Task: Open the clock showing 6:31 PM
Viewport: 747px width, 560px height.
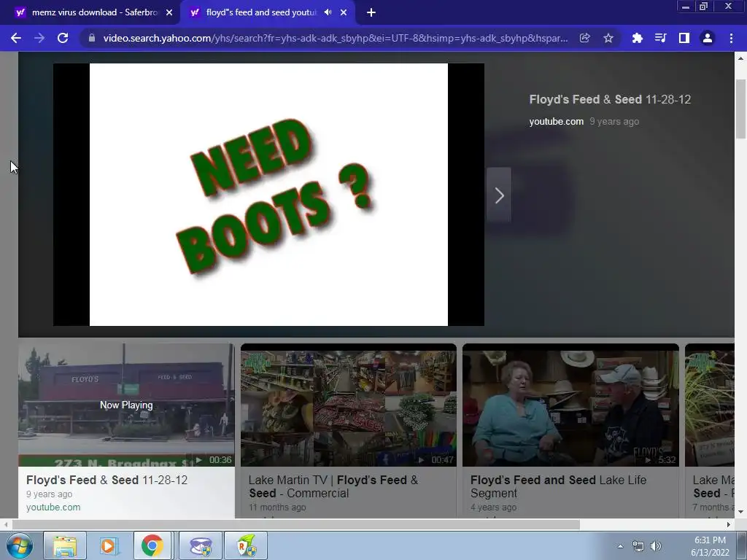Action: point(710,546)
